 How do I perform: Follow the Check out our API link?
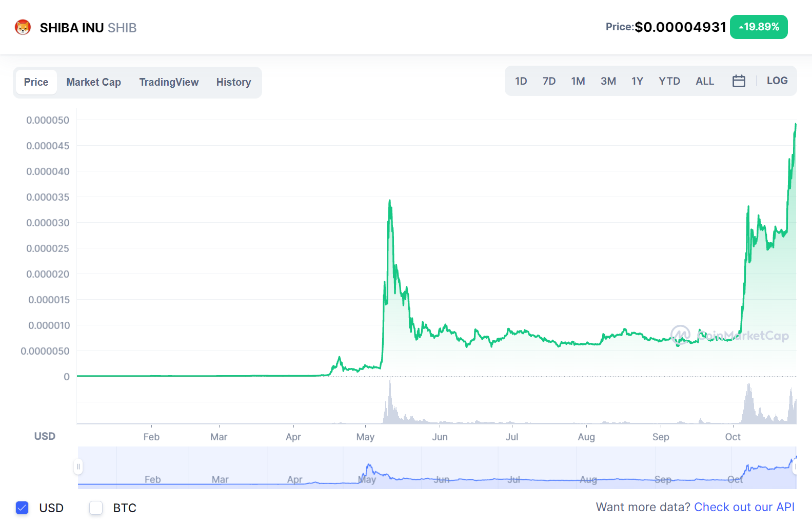pyautogui.click(x=744, y=507)
